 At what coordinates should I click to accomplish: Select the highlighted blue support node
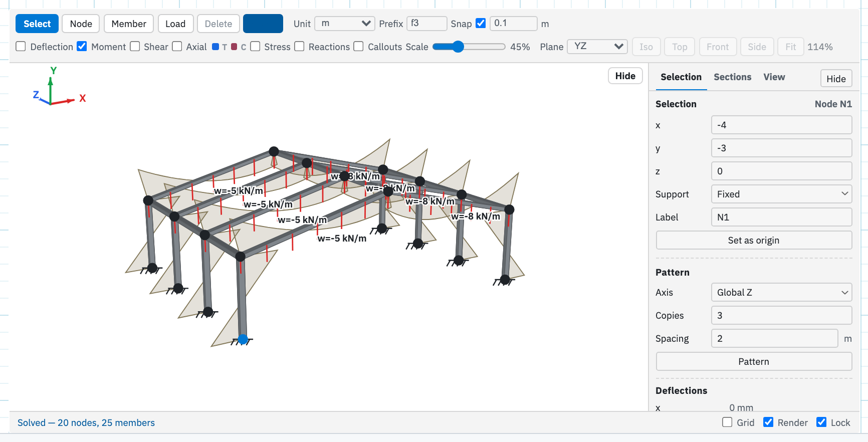[243, 339]
